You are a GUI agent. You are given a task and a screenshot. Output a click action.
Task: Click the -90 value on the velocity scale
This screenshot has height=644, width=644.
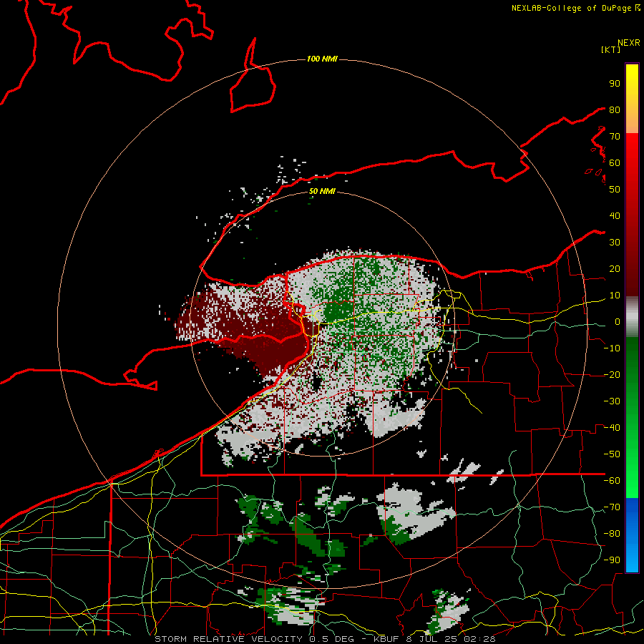612,560
